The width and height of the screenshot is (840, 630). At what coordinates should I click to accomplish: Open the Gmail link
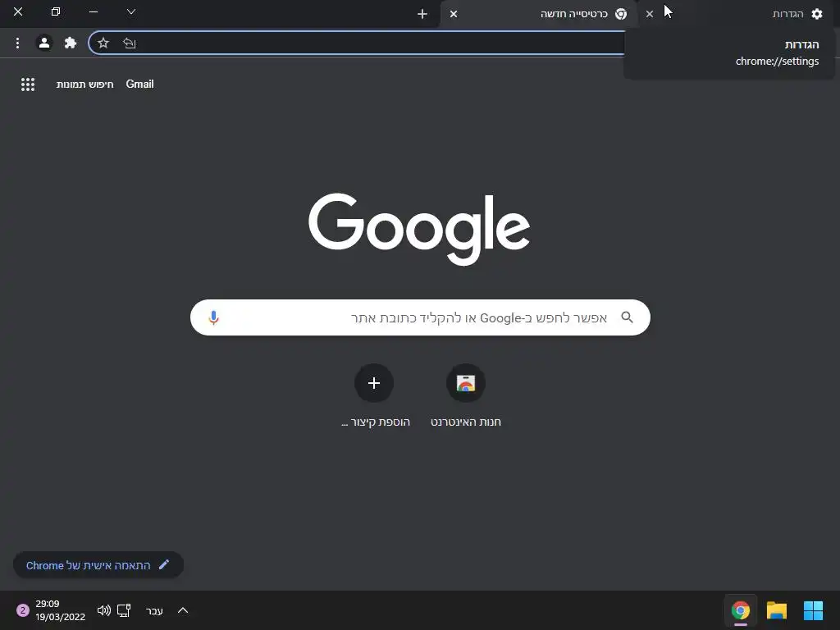(139, 84)
